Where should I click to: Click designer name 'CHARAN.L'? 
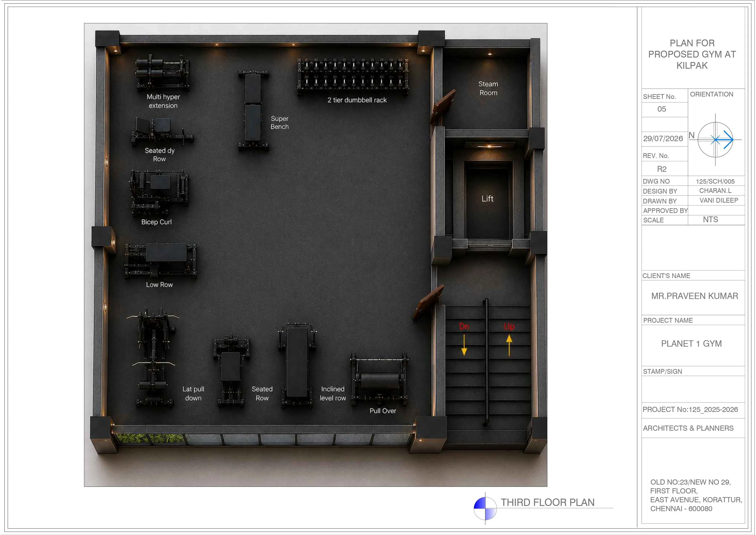pos(715,191)
